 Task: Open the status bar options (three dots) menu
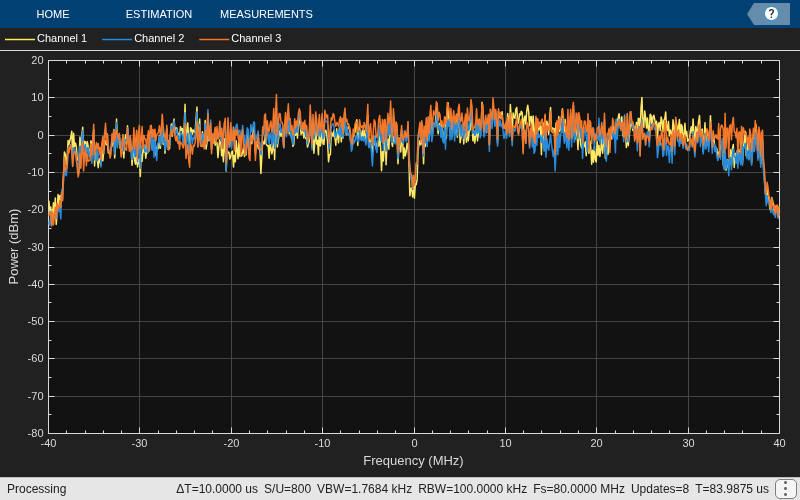pos(786,489)
